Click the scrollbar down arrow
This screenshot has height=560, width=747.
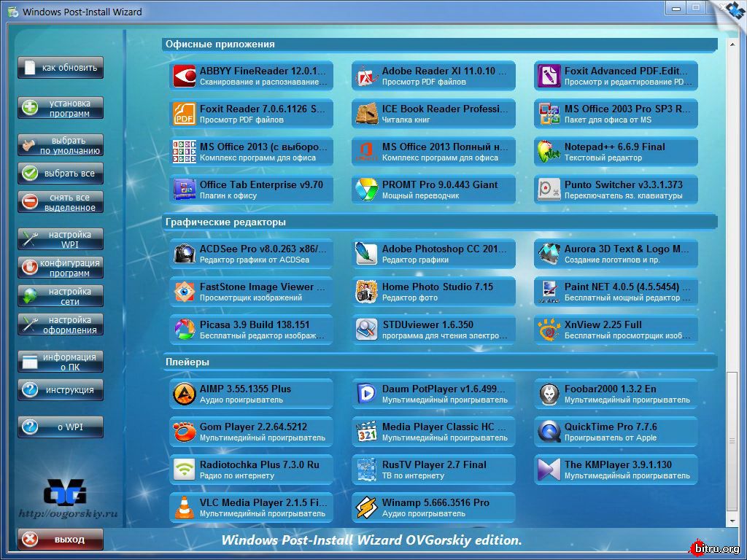point(732,522)
